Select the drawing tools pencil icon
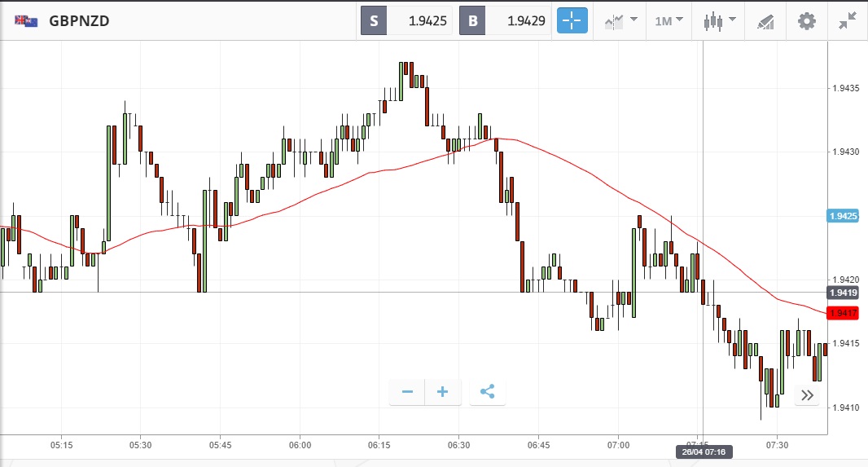This screenshot has width=868, height=467. (x=765, y=21)
